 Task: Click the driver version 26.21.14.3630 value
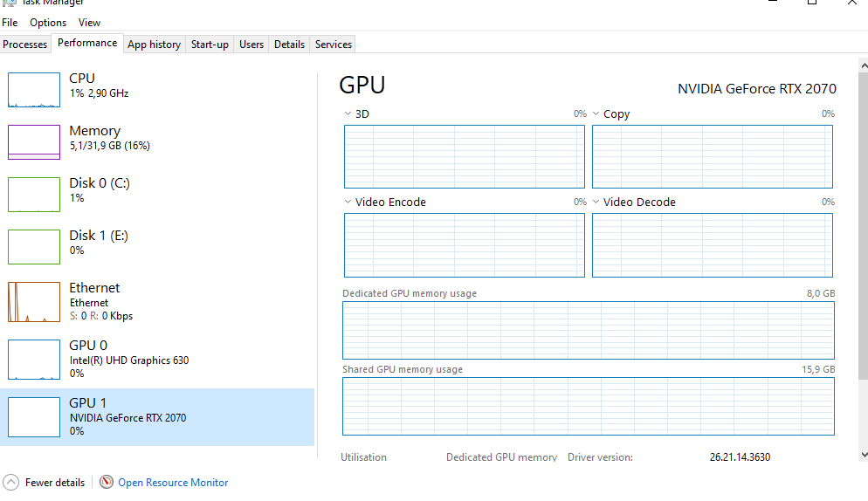coord(741,457)
